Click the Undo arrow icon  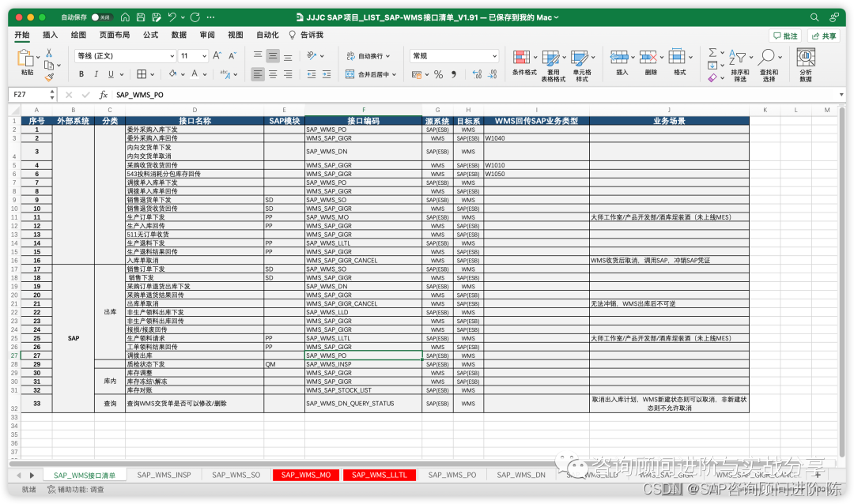(x=172, y=17)
